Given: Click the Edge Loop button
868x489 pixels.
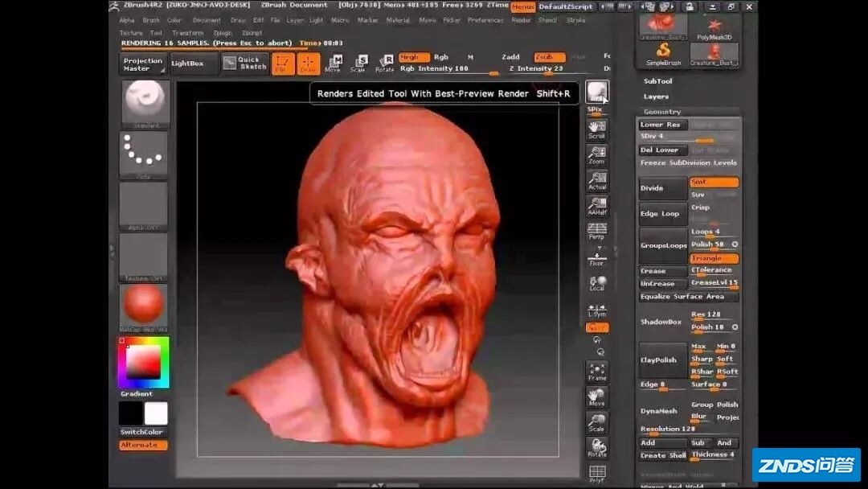Looking at the screenshot, I should pyautogui.click(x=662, y=214).
